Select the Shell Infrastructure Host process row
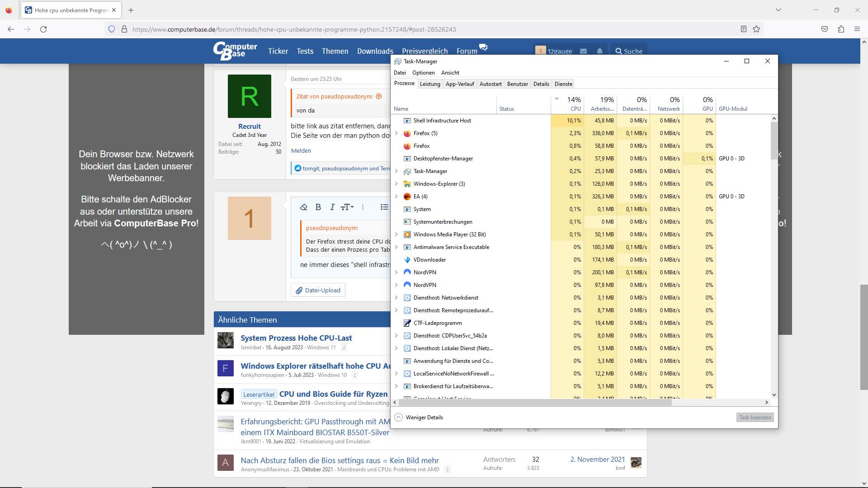 [x=442, y=121]
